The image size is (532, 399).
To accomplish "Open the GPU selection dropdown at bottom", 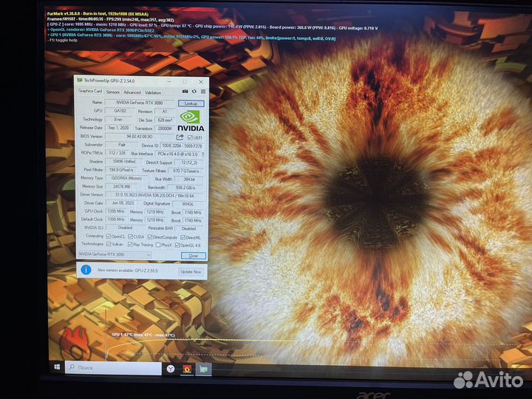I will point(115,254).
